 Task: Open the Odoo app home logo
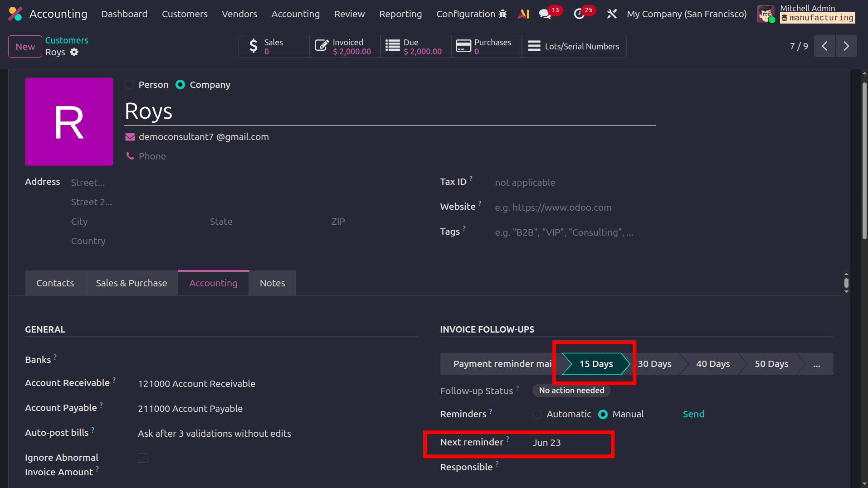(15, 14)
